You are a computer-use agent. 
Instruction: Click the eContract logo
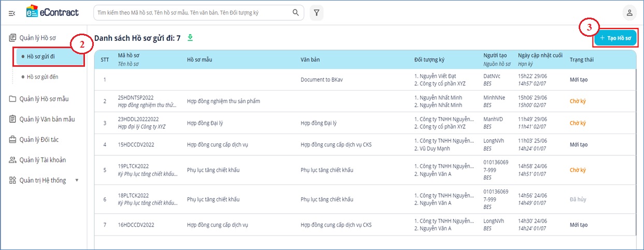(52, 12)
